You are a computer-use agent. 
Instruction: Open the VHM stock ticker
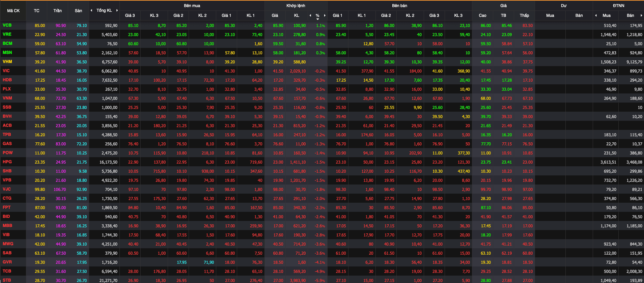[7, 62]
